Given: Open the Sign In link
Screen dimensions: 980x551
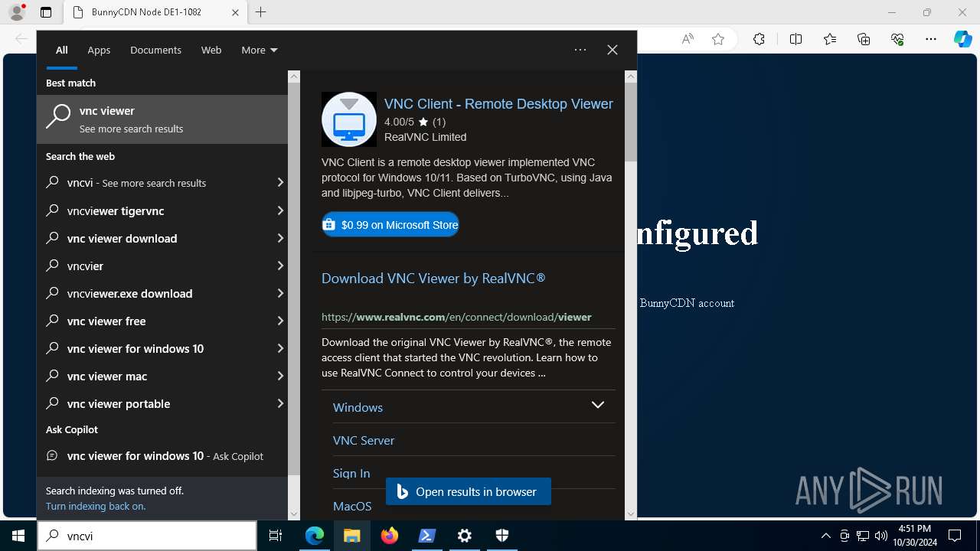Looking at the screenshot, I should 351,473.
